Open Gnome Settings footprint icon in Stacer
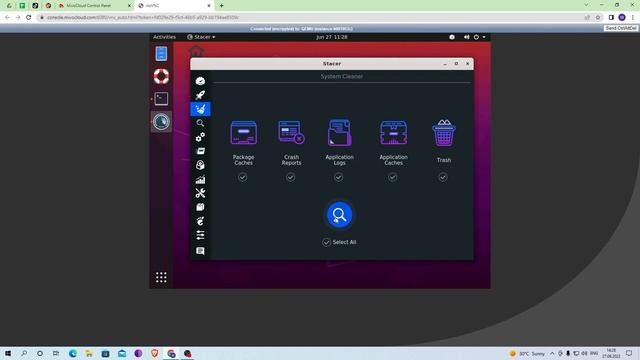This screenshot has height=360, width=640. [200, 221]
